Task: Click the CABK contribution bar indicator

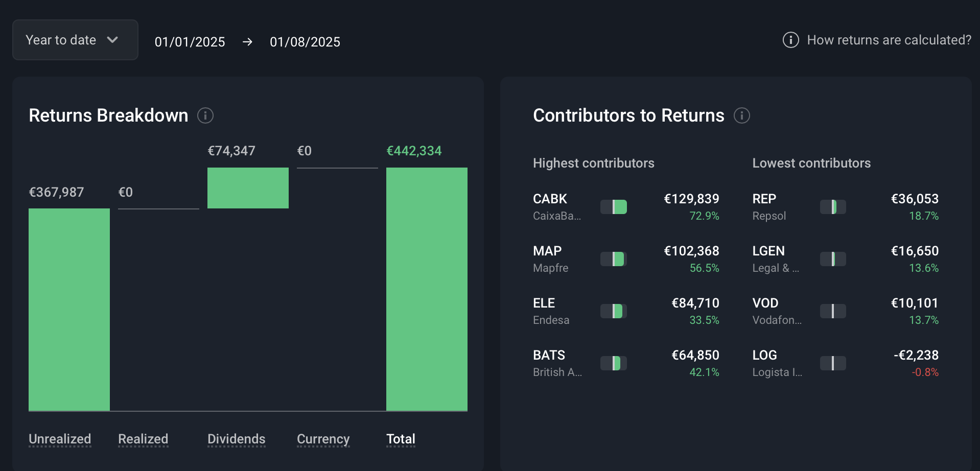Action: tap(614, 207)
